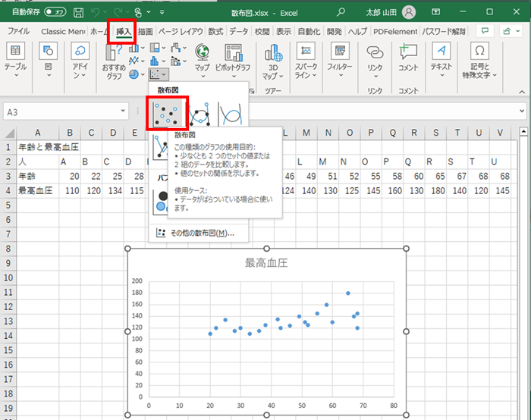531x420 pixels.
Task: Open the 図 (Illustrations) menu
Action: tap(49, 60)
